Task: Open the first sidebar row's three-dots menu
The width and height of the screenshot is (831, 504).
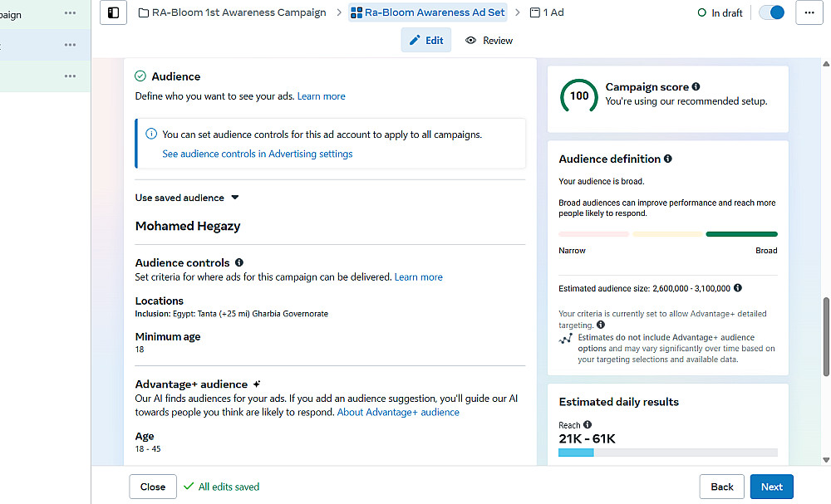Action: pos(70,13)
